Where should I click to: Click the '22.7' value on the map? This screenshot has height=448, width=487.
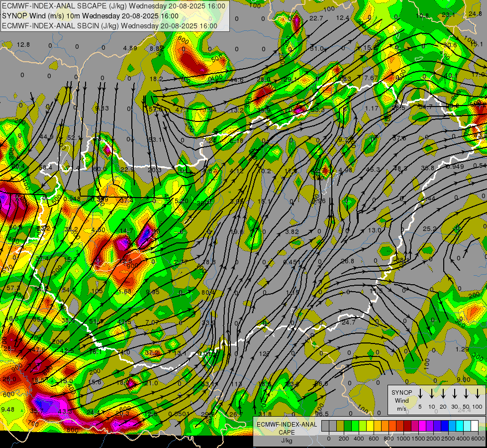[x=316, y=18]
